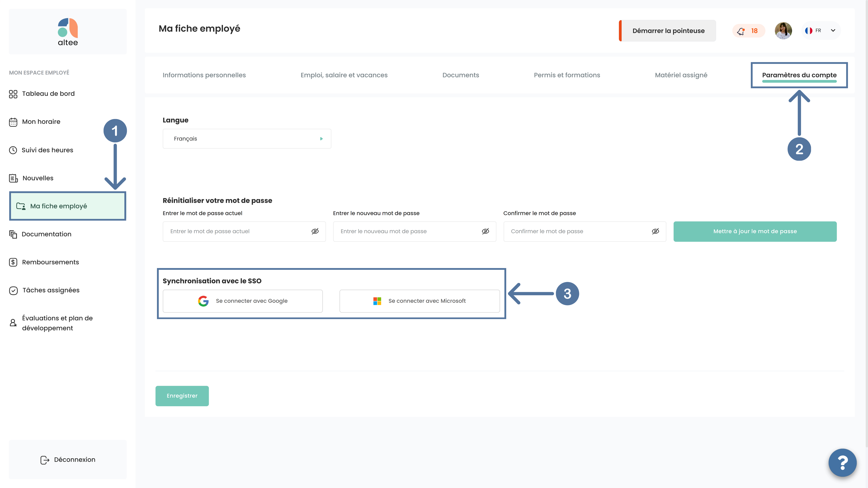This screenshot has width=868, height=488.
Task: Open the Langue Français dropdown
Action: click(x=247, y=139)
